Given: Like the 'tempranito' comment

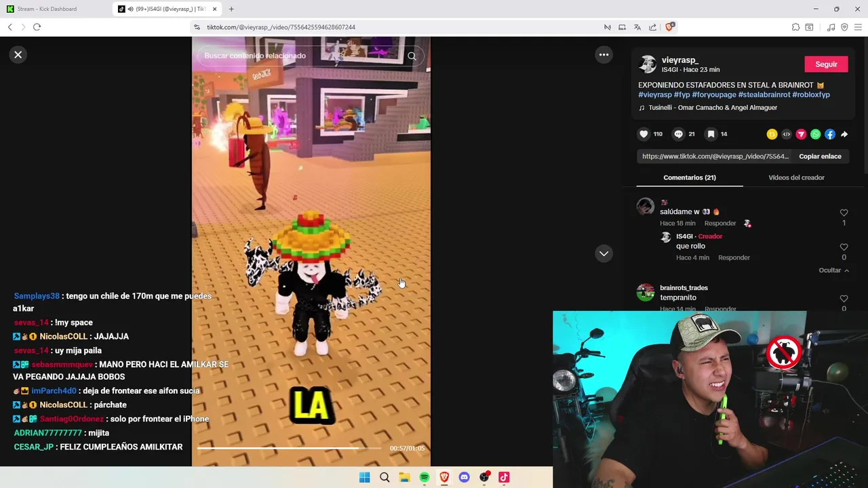Looking at the screenshot, I should pos(844,299).
